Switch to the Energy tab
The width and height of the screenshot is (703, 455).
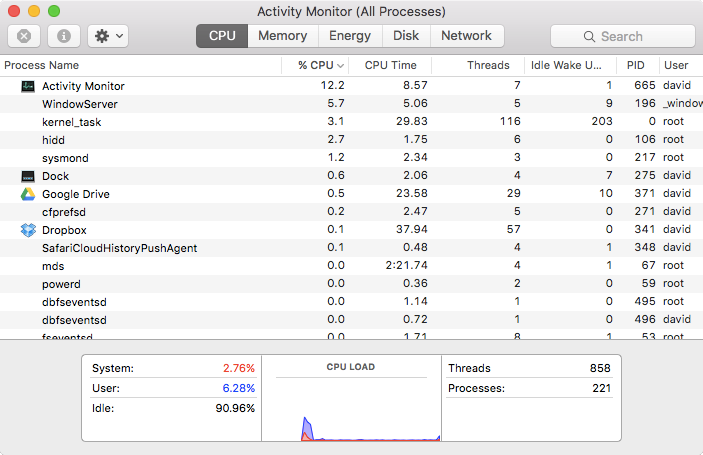tap(350, 36)
